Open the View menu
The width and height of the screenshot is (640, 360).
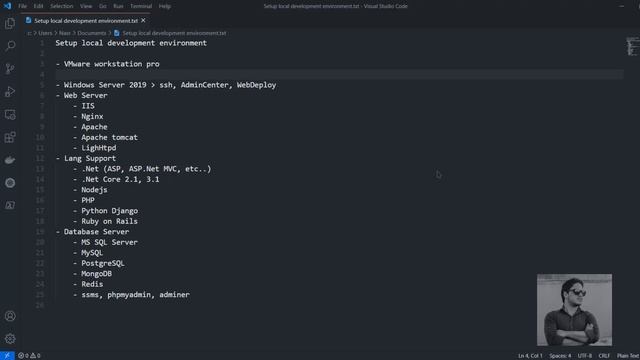pyautogui.click(x=86, y=6)
